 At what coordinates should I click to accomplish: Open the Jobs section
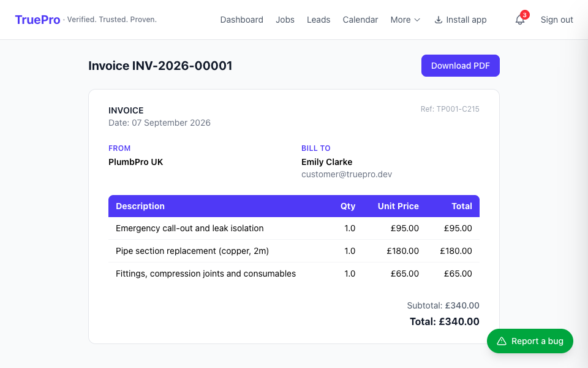tap(285, 20)
